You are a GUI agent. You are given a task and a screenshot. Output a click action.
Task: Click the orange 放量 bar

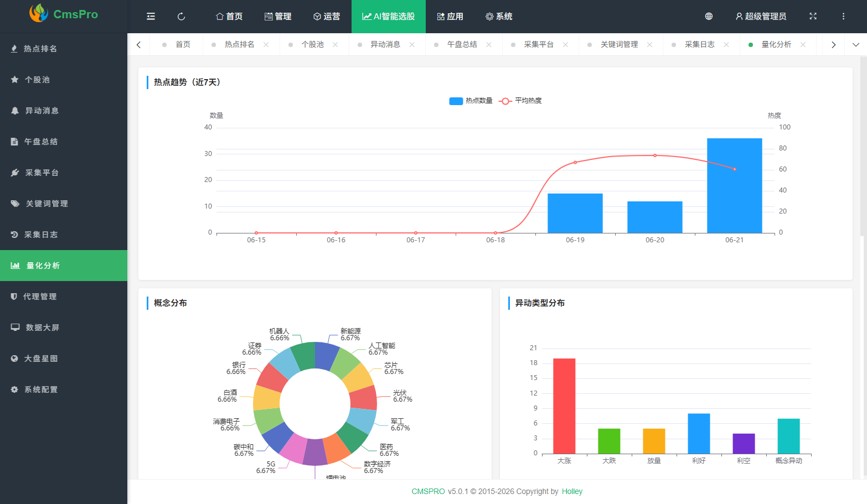654,441
